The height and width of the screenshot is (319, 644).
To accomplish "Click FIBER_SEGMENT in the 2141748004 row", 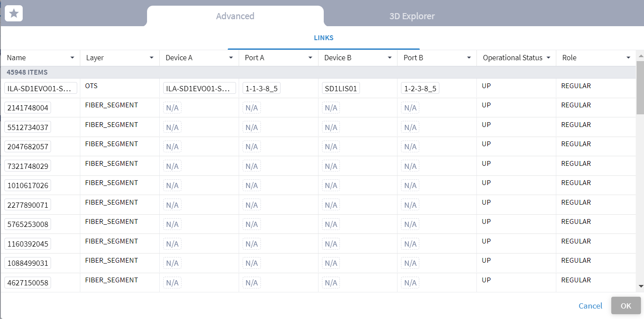I will (111, 105).
